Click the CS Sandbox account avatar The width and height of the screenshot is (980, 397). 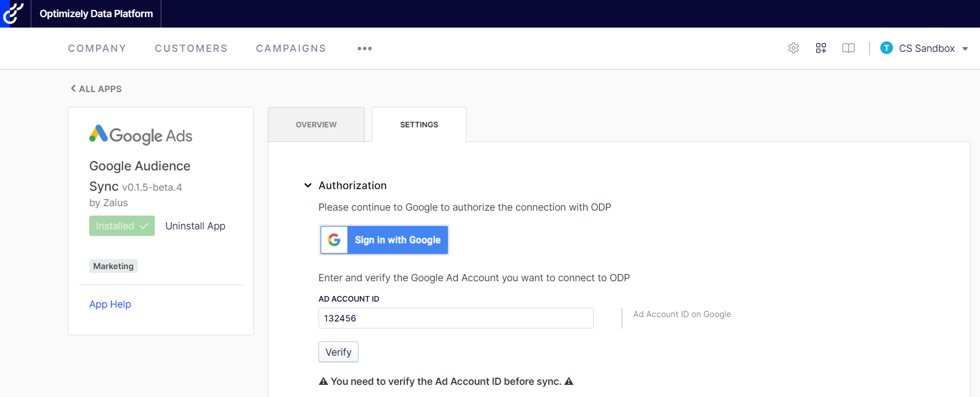click(x=886, y=48)
